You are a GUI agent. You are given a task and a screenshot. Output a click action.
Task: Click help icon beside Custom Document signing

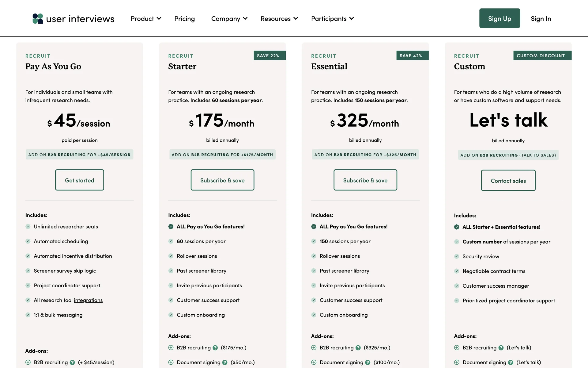511,362
